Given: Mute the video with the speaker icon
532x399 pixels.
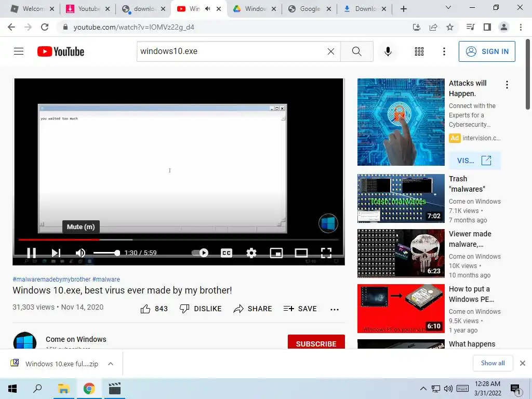Looking at the screenshot, I should point(81,253).
